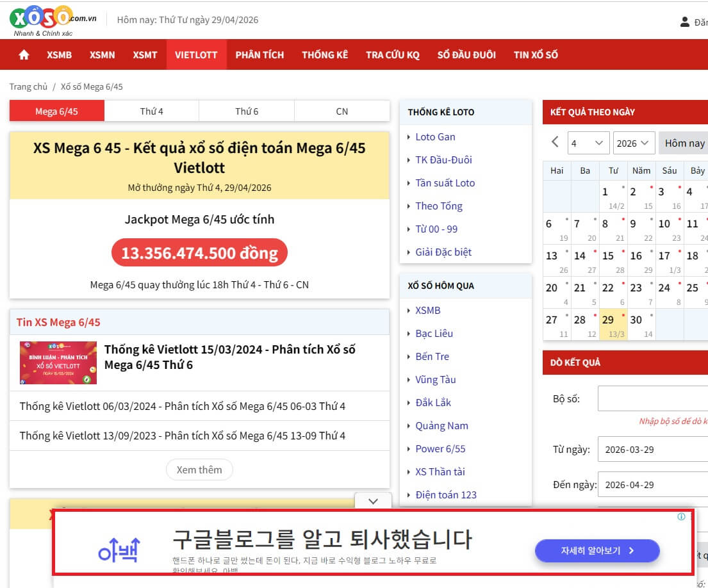Open the XS Thần tài link
Viewport: 708px width, 588px height.
coord(440,471)
